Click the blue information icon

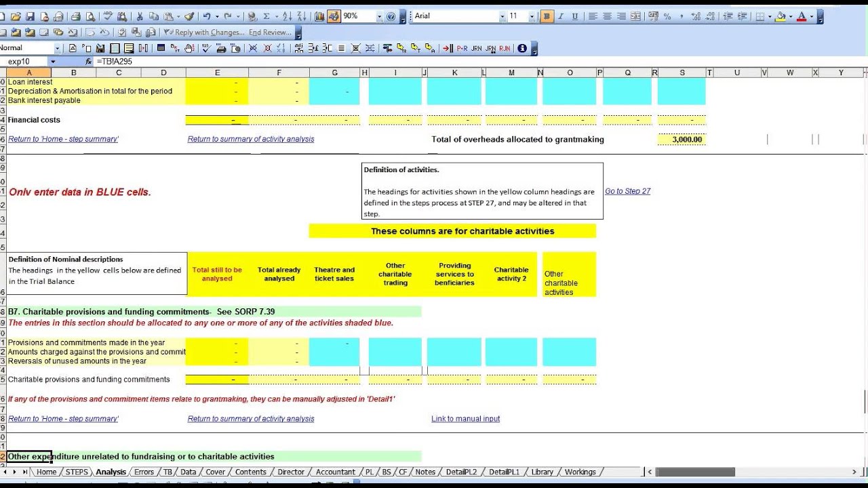coord(522,48)
